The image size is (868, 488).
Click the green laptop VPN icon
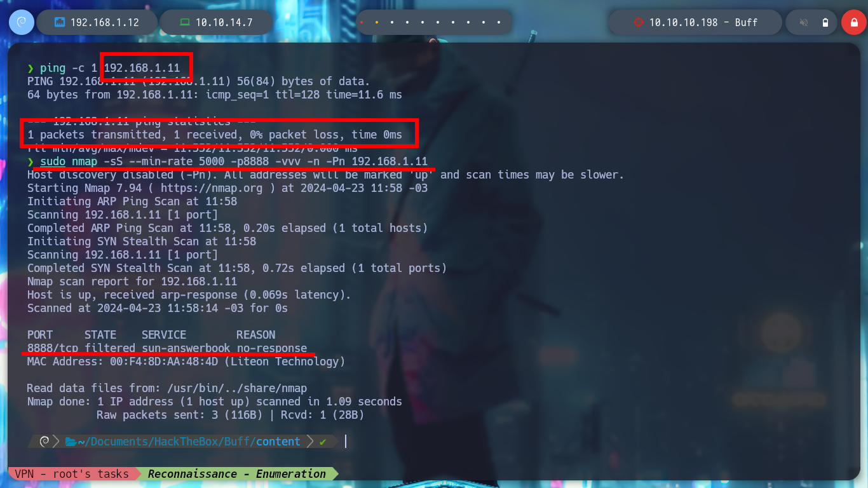click(185, 22)
